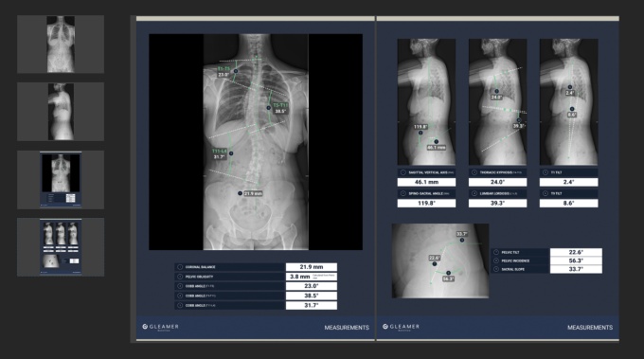
Task: Click the number icon beside Pelvic Obliquity
Action: point(180,277)
